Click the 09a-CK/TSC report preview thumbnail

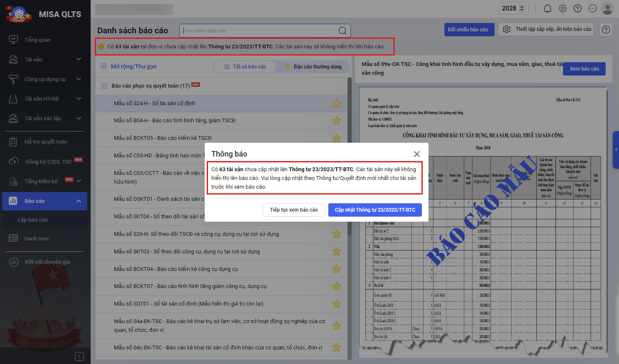483,222
